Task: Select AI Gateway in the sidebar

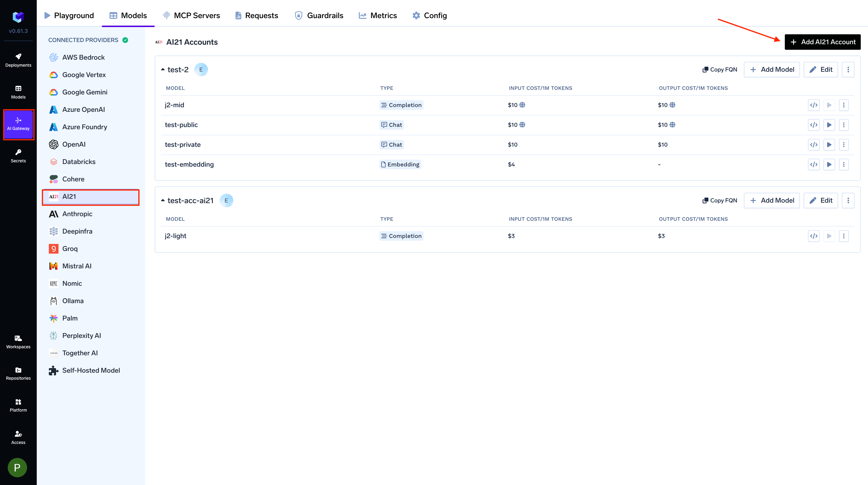Action: 19,124
